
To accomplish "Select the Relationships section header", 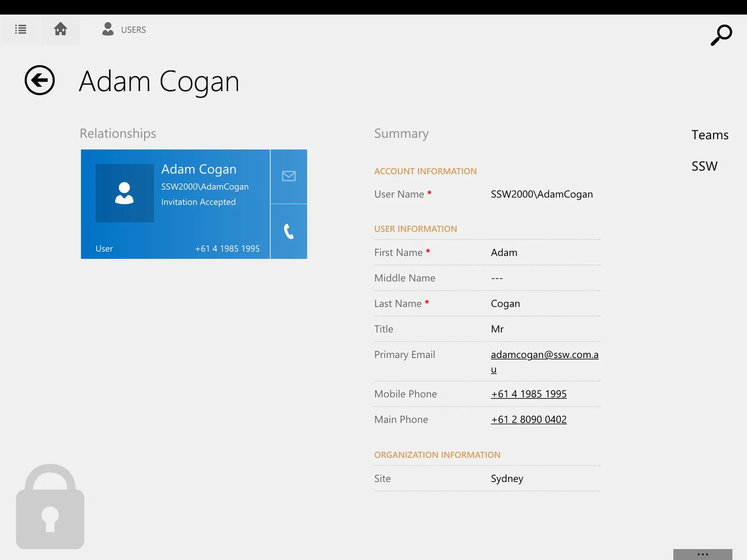I will point(118,134).
